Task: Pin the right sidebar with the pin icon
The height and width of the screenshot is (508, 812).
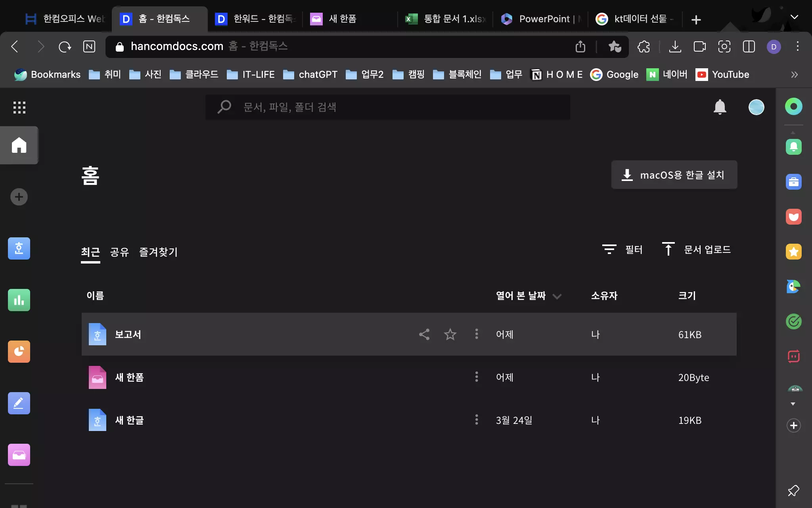Action: (793, 491)
